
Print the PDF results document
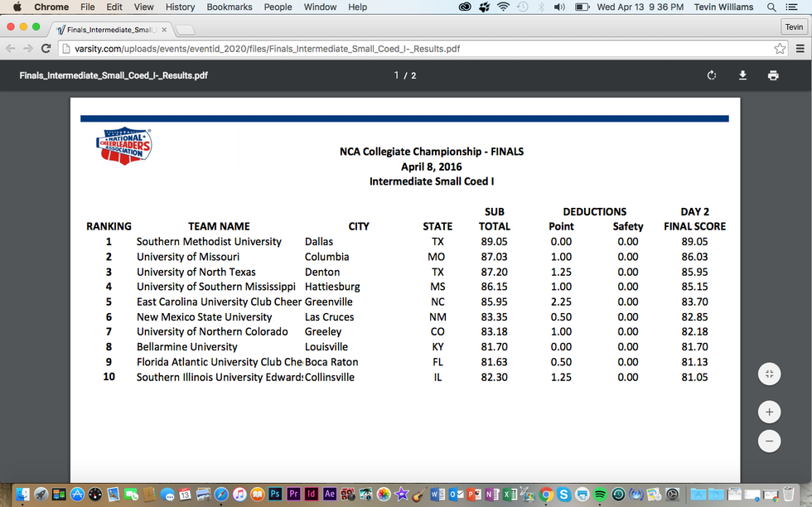(773, 75)
